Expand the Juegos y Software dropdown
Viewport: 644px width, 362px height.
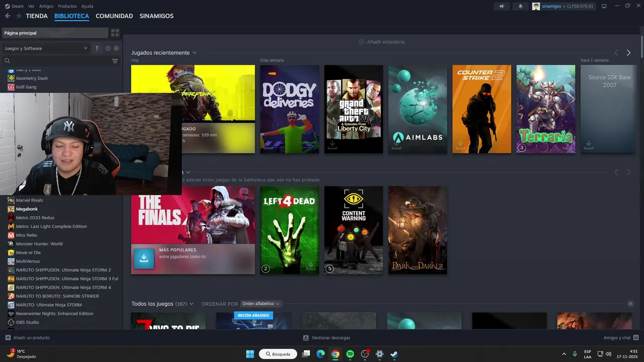46,48
